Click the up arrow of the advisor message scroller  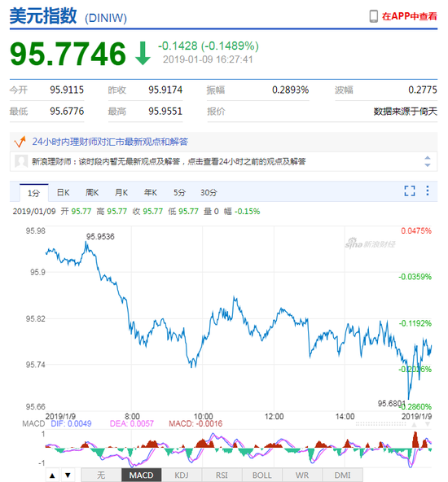click(x=428, y=158)
